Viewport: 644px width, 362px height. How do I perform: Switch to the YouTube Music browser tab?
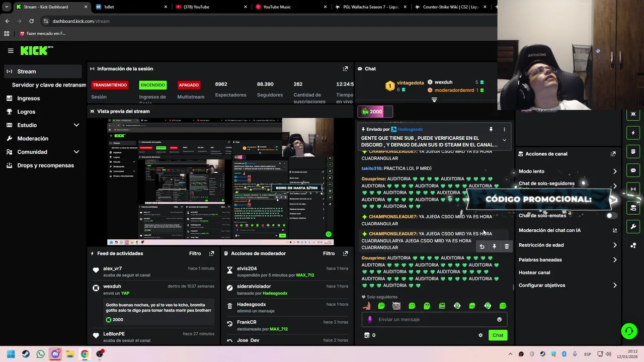(x=291, y=7)
